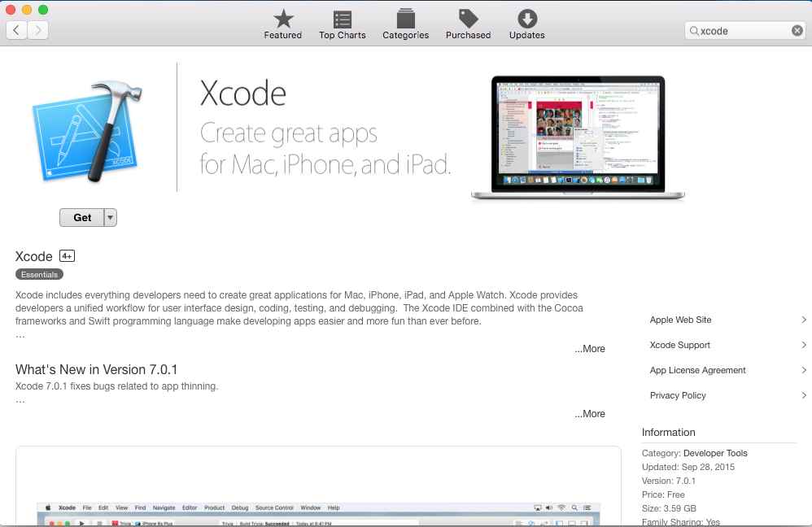This screenshot has width=812, height=527.
Task: Open the Privacy Policy link
Action: [x=678, y=395]
